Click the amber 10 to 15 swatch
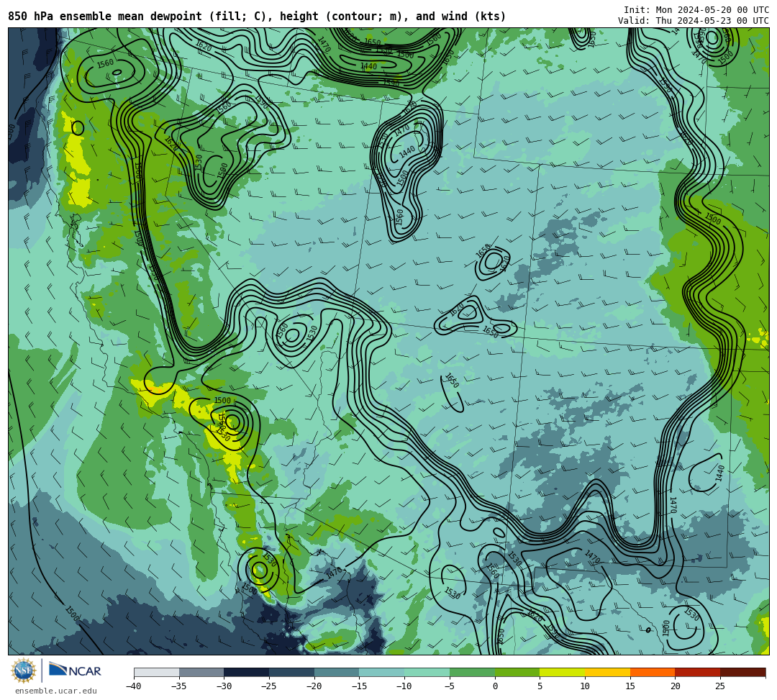777x700 pixels. pyautogui.click(x=607, y=672)
